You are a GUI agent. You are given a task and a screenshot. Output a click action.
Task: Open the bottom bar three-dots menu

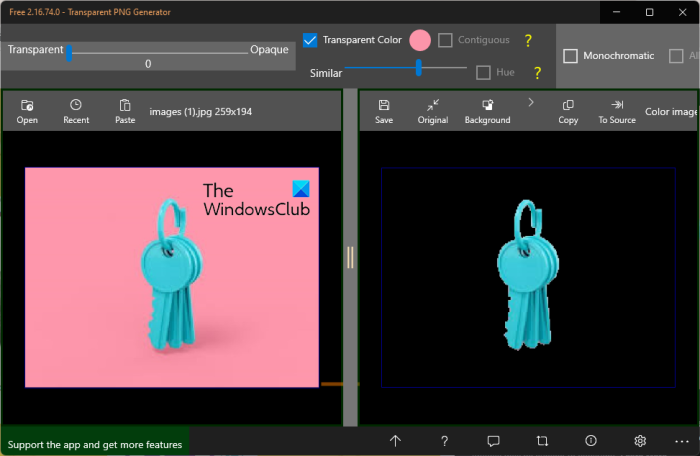point(683,441)
